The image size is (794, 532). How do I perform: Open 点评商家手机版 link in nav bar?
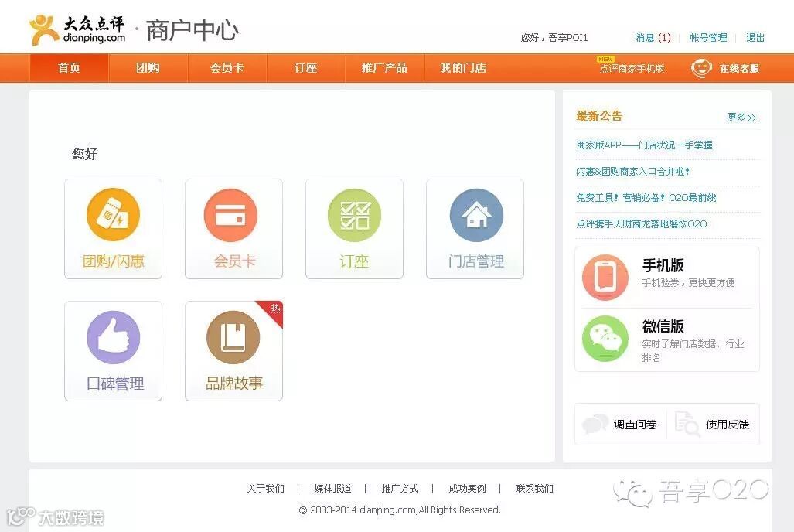pos(632,68)
